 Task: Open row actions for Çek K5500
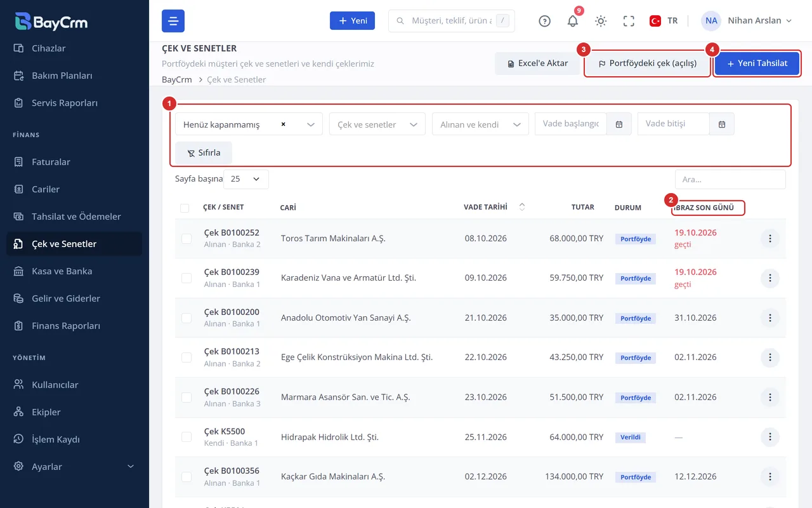[769, 437]
